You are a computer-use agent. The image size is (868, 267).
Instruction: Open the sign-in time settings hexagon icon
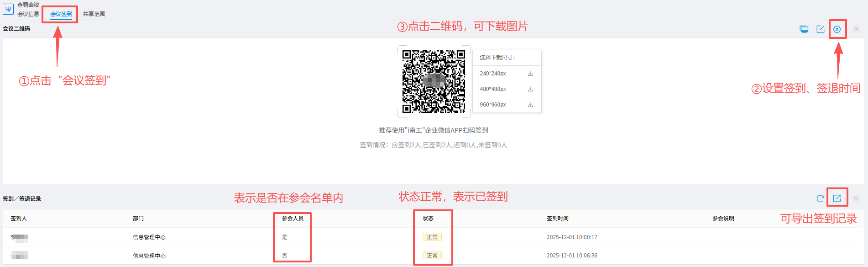coord(837,29)
